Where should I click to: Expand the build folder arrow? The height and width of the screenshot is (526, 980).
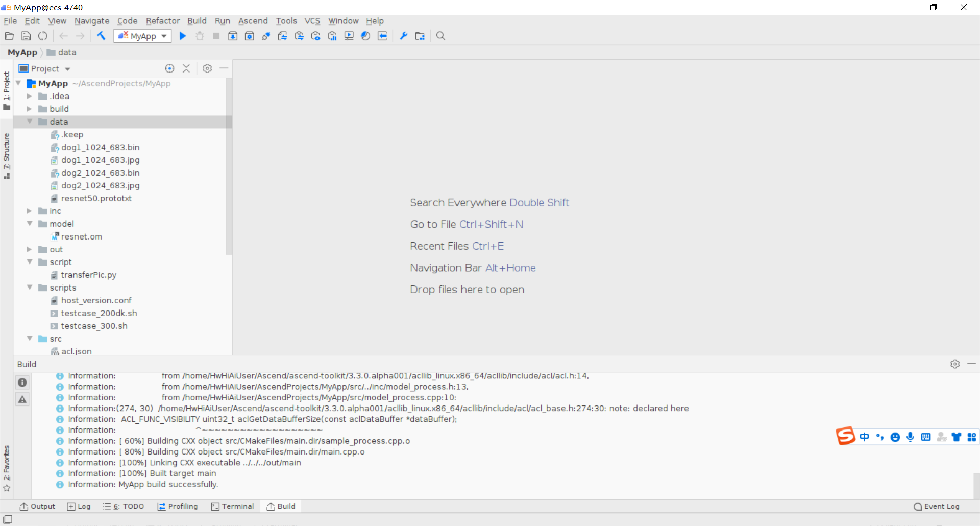[29, 109]
